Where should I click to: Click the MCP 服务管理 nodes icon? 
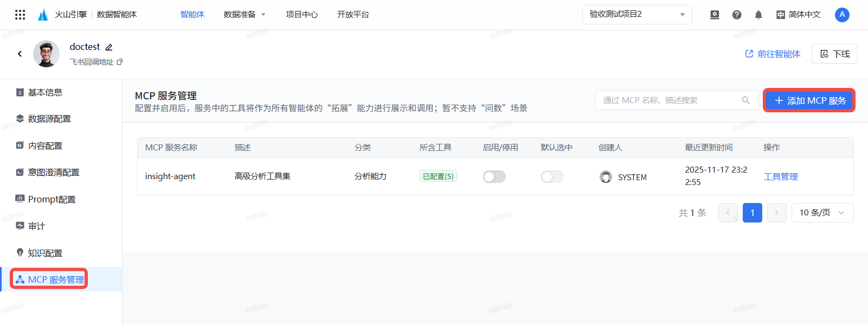[x=20, y=279]
